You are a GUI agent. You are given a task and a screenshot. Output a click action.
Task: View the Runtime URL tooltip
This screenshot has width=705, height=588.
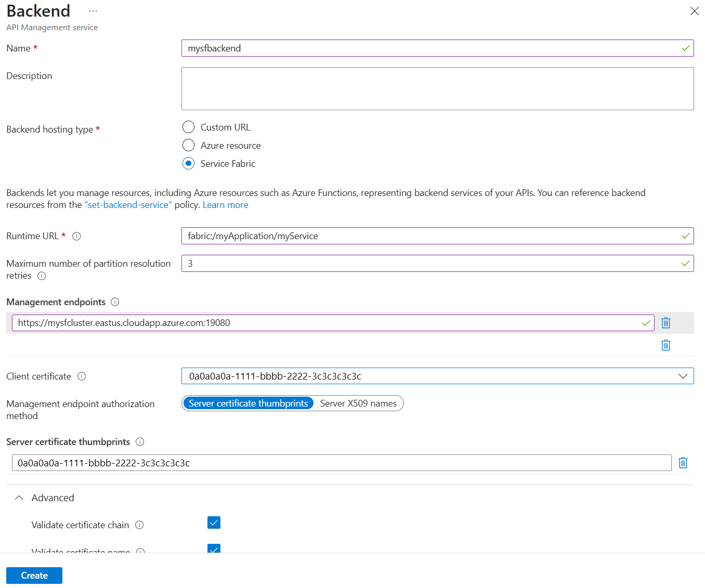point(76,236)
